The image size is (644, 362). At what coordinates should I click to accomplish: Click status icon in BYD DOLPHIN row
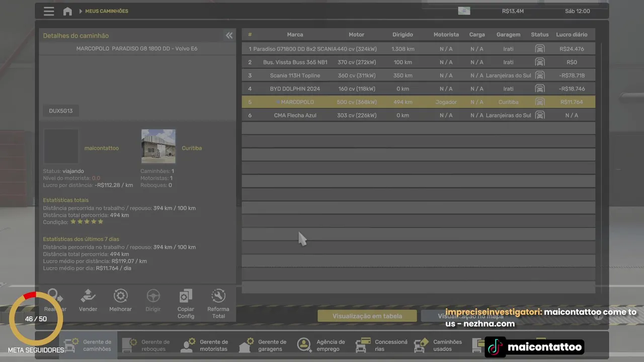(540, 88)
